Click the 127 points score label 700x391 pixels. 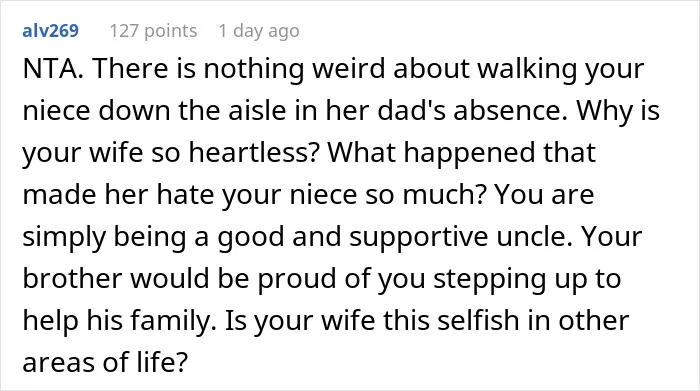point(153,31)
